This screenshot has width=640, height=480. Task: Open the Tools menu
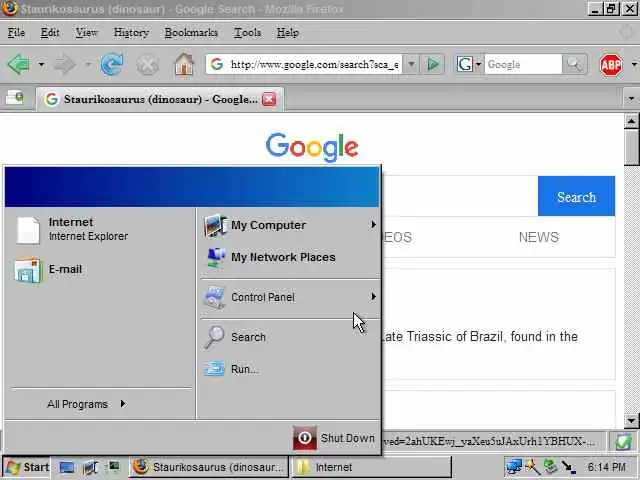[x=247, y=33]
